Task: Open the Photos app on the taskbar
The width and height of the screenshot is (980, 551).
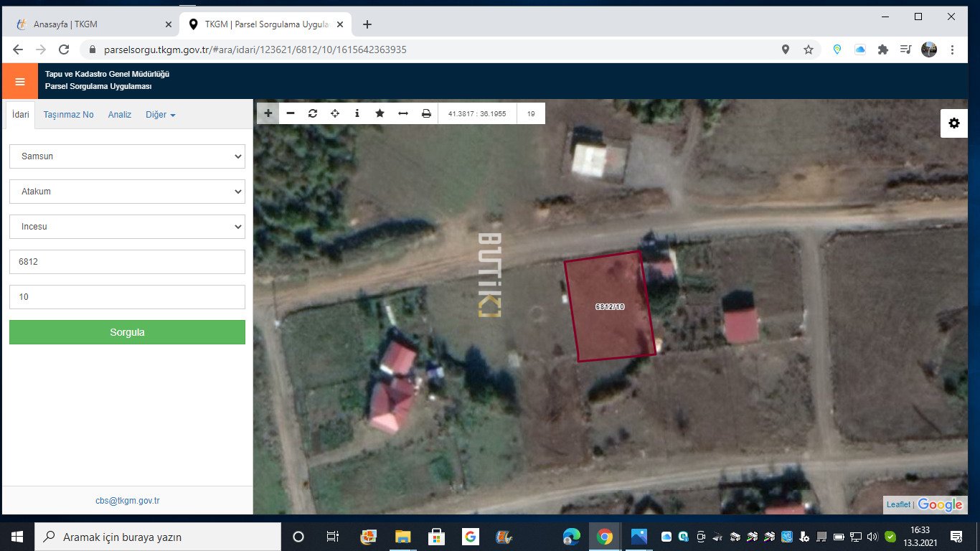Action: point(639,537)
